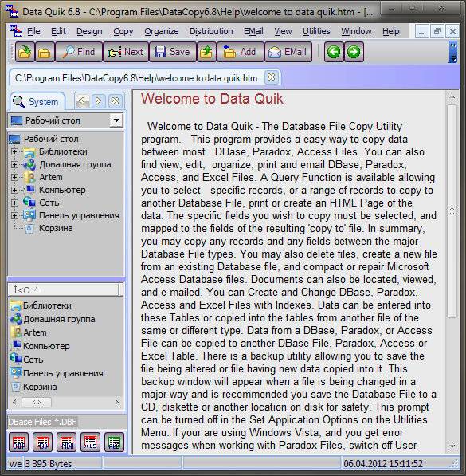Image resolution: width=466 pixels, height=476 pixels.
Task: Select Сеть in the lower file list
Action: click(33, 360)
